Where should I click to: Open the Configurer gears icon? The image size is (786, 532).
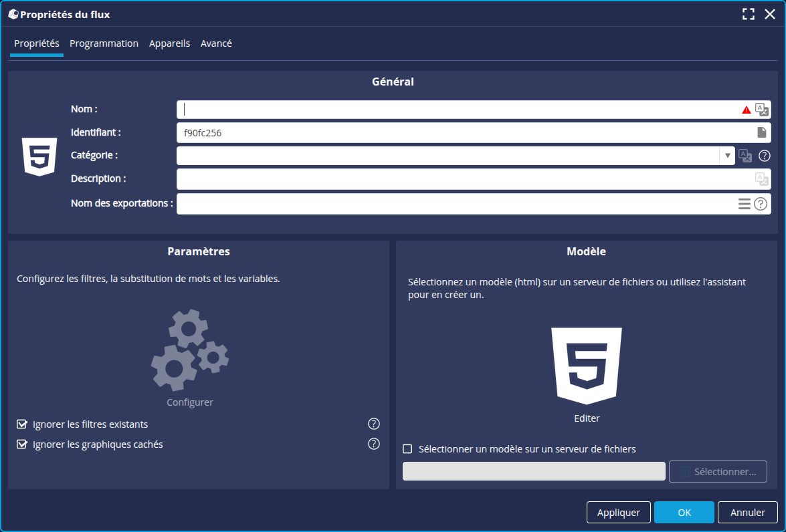click(x=190, y=350)
